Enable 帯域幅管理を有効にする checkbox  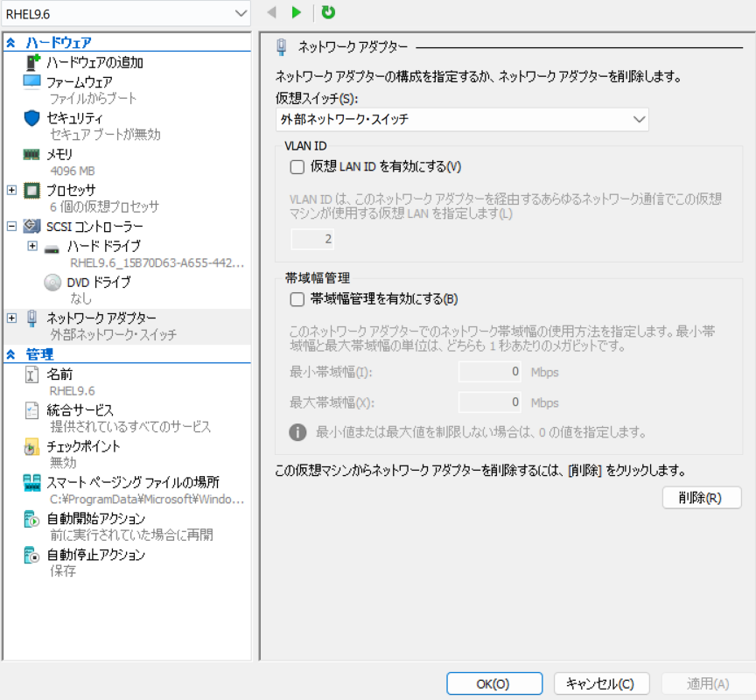297,299
